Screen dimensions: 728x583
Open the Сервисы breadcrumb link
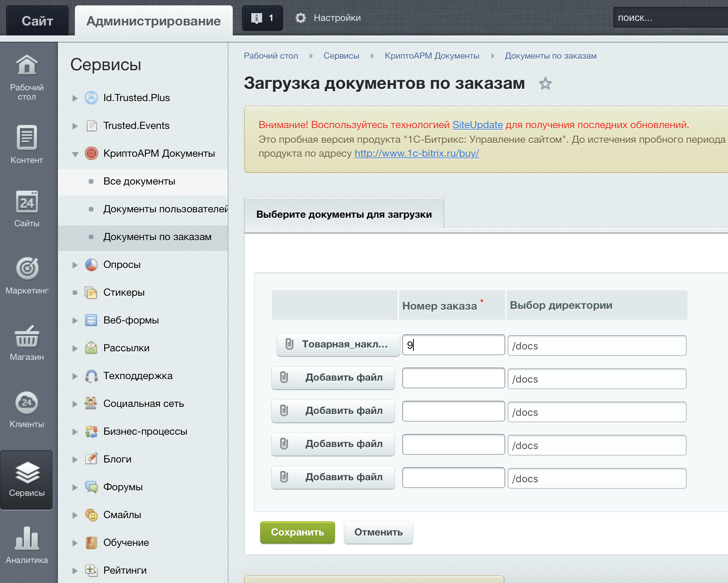(x=341, y=56)
